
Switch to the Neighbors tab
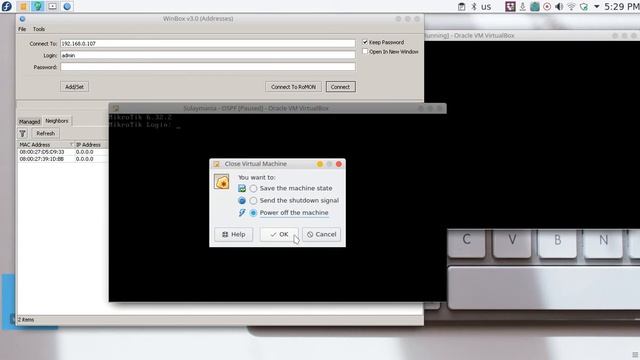click(x=57, y=121)
